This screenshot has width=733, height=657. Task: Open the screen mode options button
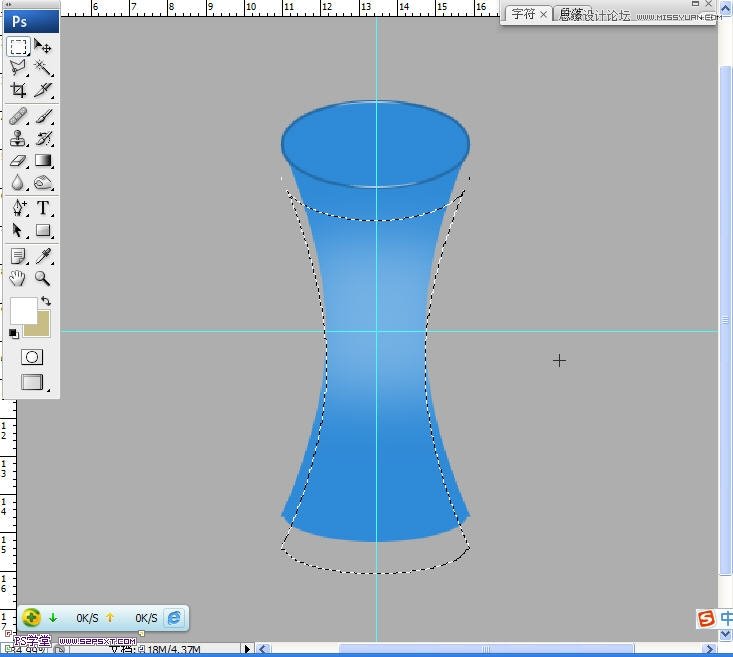(32, 382)
